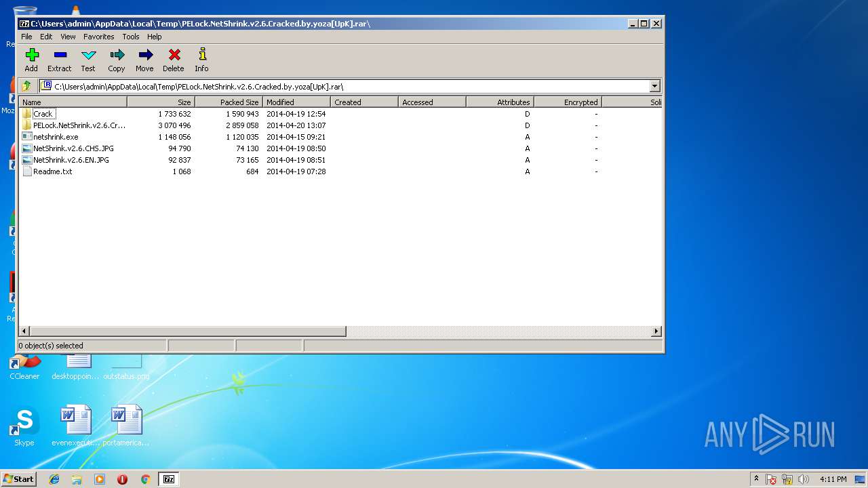Sort by Encrypted column header
Screen dimensions: 868x488
click(568, 102)
